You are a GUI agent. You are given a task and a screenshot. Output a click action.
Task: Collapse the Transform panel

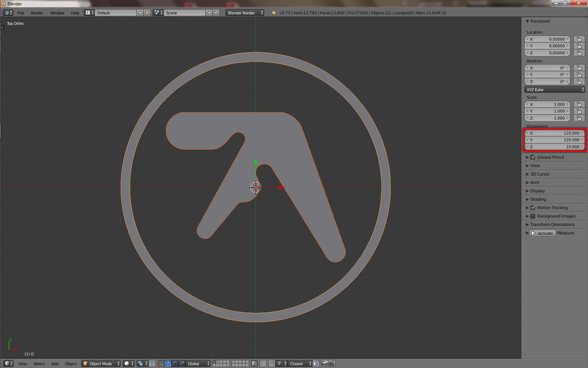point(527,21)
